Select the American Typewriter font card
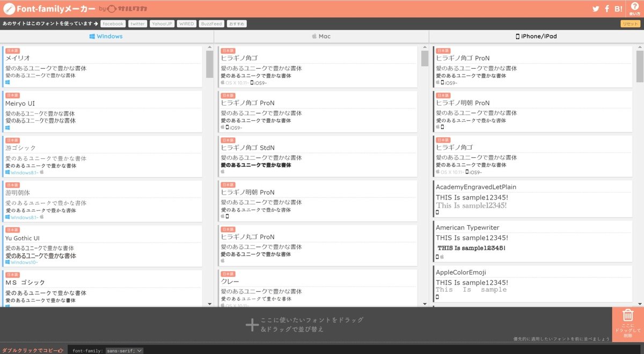Viewport: 644px width, 354px height. pos(533,241)
